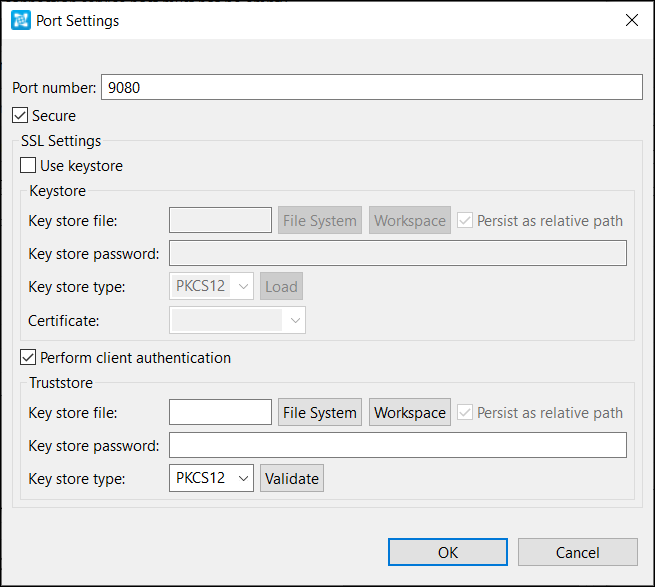Click the Port number input field

point(372,87)
